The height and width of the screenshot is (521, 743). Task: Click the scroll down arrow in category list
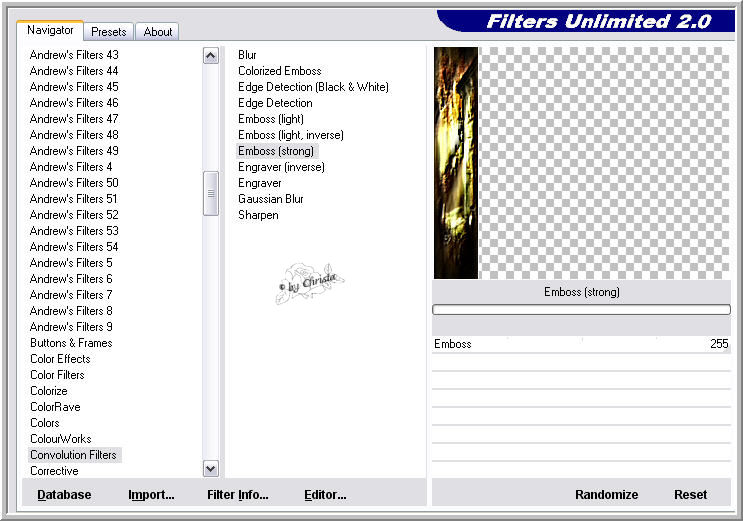coord(210,469)
